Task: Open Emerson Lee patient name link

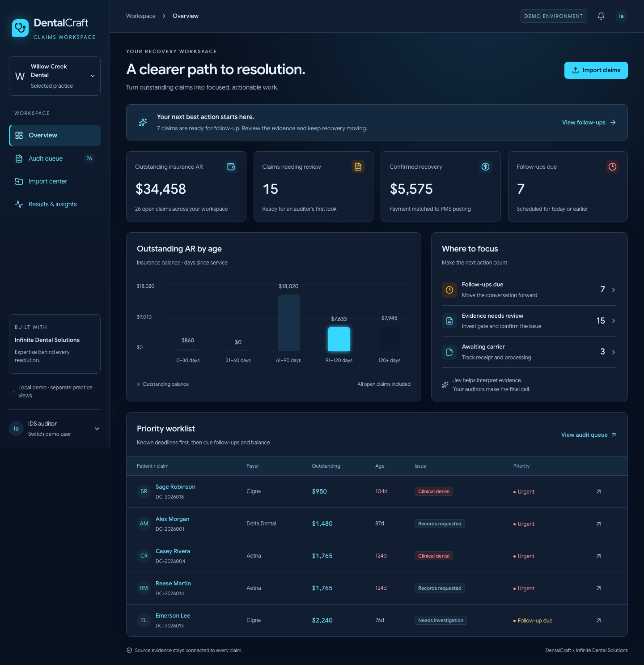Action: [x=173, y=616]
